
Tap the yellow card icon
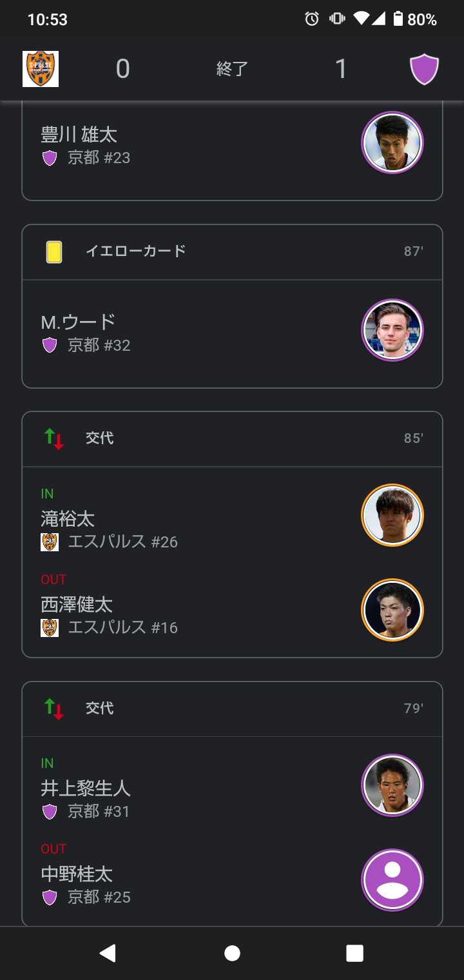[54, 251]
